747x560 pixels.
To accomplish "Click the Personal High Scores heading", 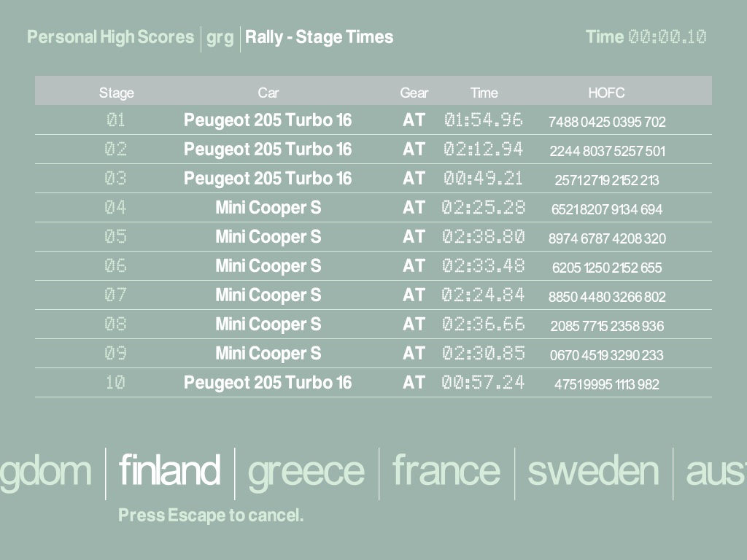I will click(111, 37).
